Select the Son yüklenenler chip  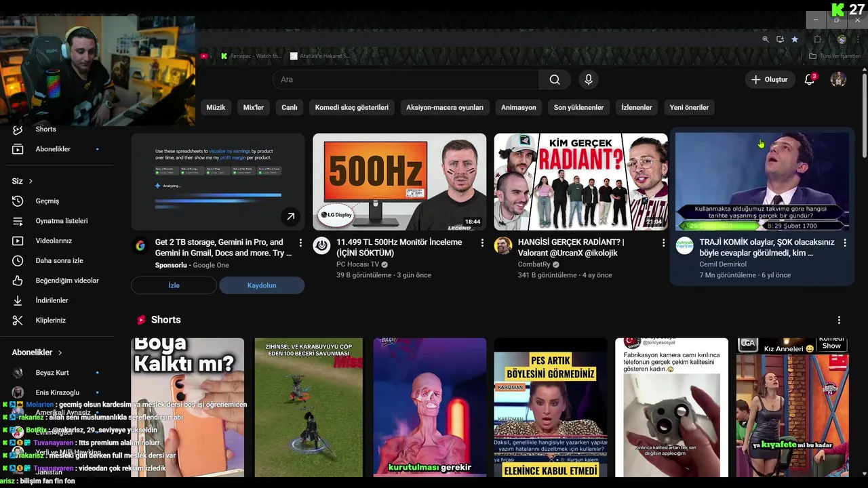click(x=578, y=108)
